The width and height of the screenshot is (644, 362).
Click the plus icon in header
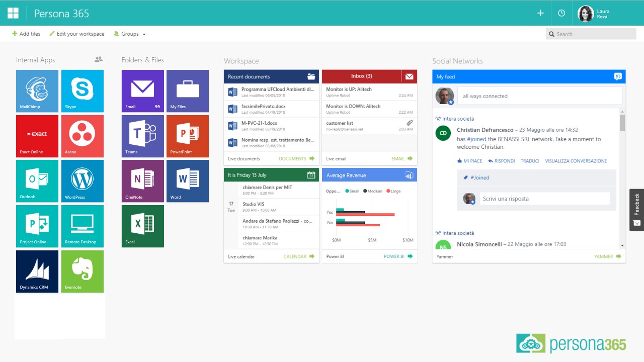coord(540,13)
